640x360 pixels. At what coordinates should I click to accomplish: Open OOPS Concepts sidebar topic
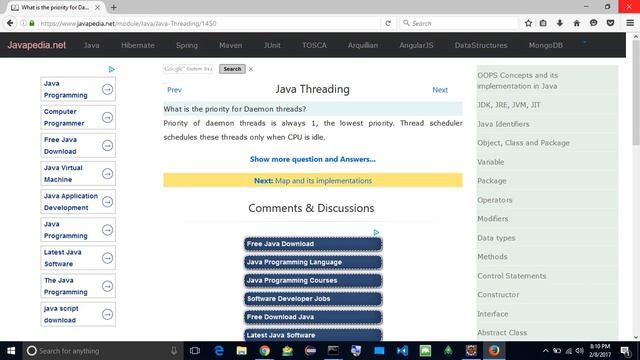coord(518,81)
